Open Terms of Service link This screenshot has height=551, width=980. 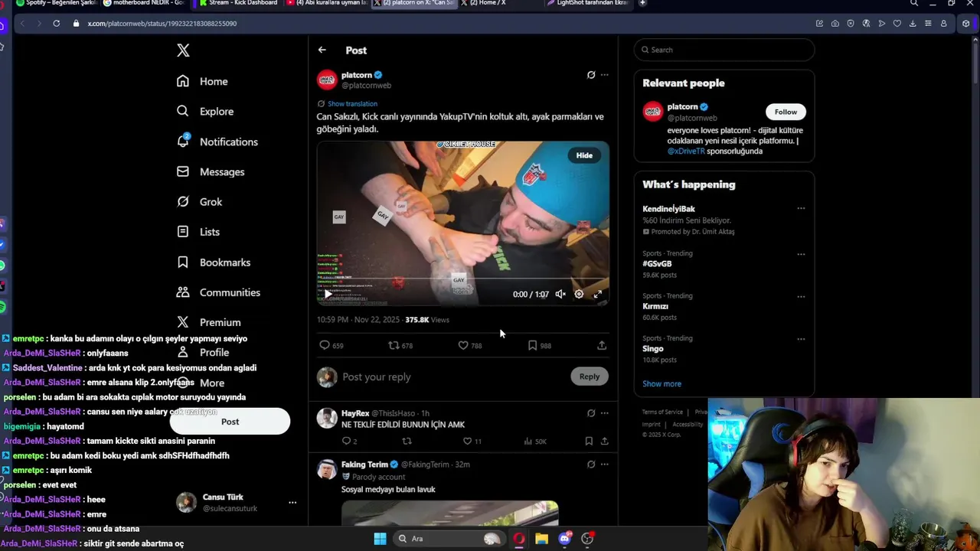point(662,412)
